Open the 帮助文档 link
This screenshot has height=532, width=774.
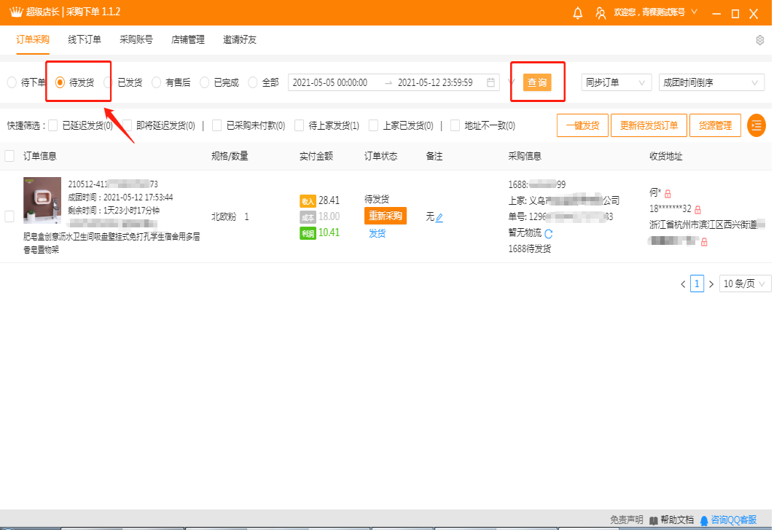677,520
